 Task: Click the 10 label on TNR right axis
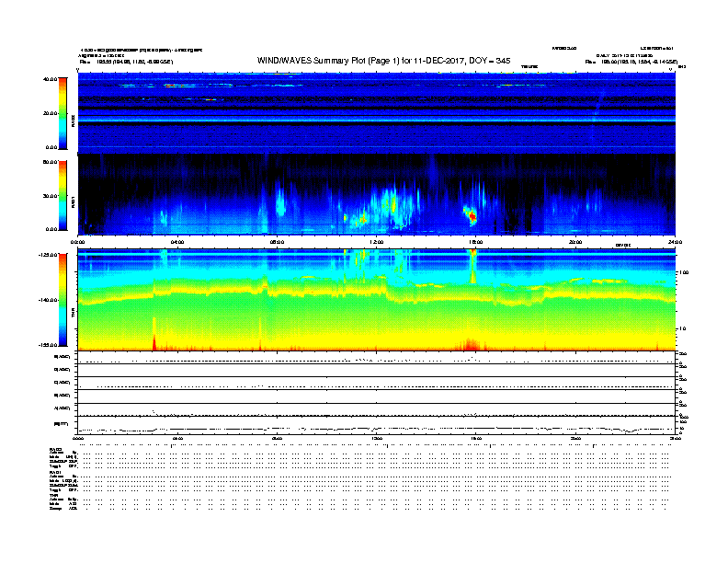pos(683,328)
